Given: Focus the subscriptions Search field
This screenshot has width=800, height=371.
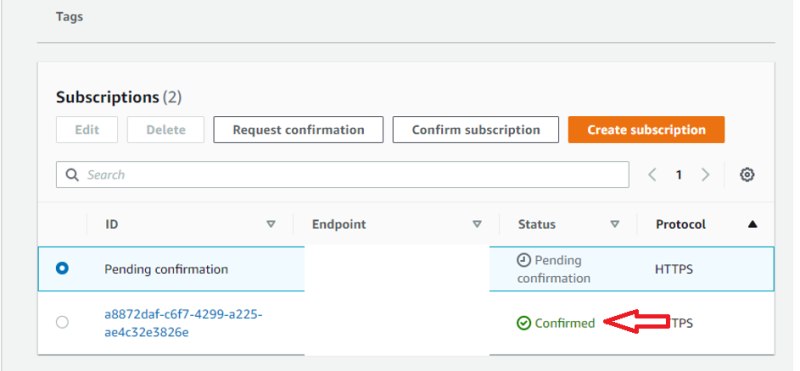Looking at the screenshot, I should pyautogui.click(x=342, y=175).
